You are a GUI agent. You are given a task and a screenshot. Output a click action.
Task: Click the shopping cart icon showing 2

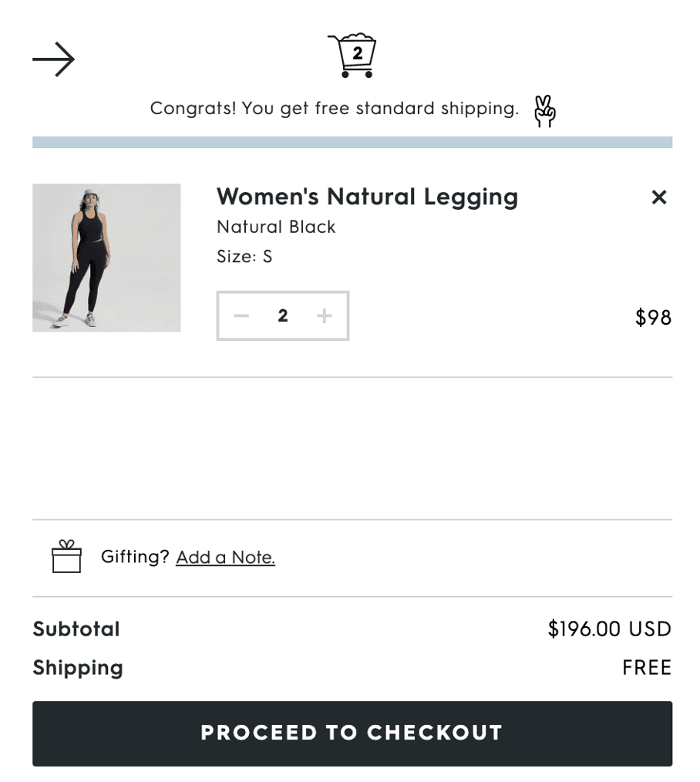point(352,56)
